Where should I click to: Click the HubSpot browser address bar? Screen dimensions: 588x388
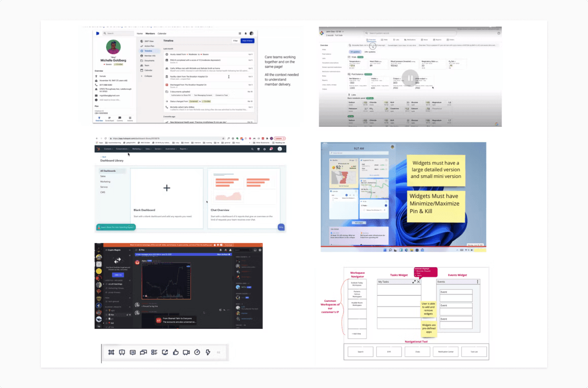pyautogui.click(x=167, y=138)
